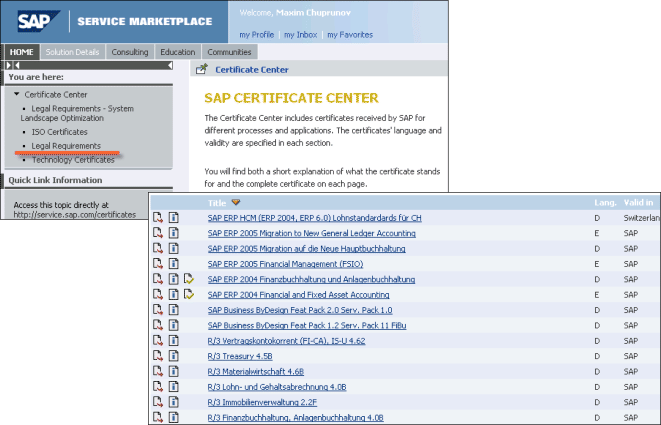Open document icon for Migration to New General Ledger
661x425 pixels.
[x=158, y=233]
